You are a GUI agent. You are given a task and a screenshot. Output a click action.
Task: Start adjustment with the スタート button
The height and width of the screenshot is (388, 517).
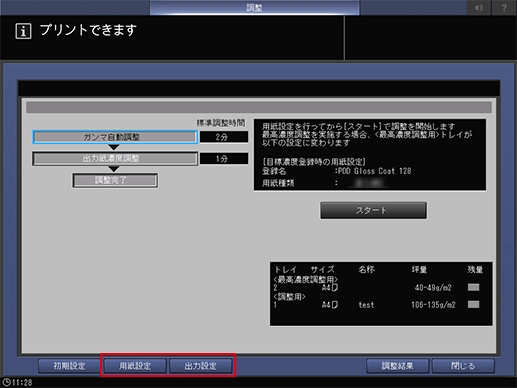coord(373,210)
